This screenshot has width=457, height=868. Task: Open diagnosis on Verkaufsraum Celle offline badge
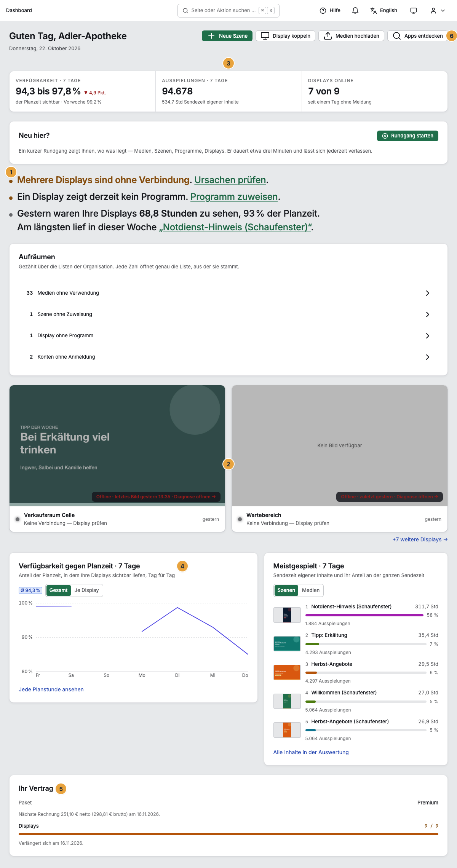pyautogui.click(x=156, y=497)
